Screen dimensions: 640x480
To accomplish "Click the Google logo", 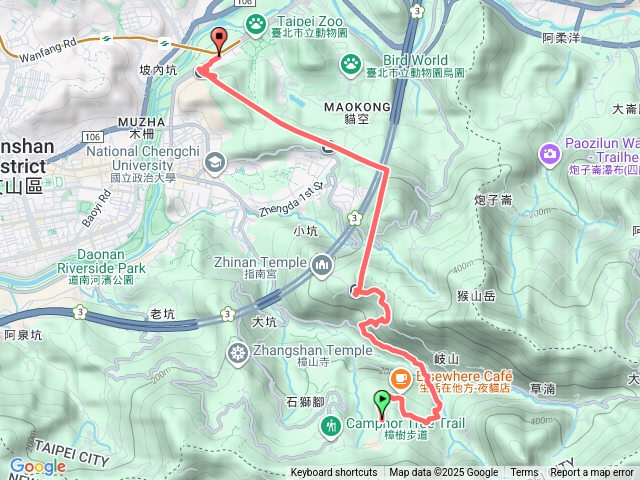I will pyautogui.click(x=38, y=467).
